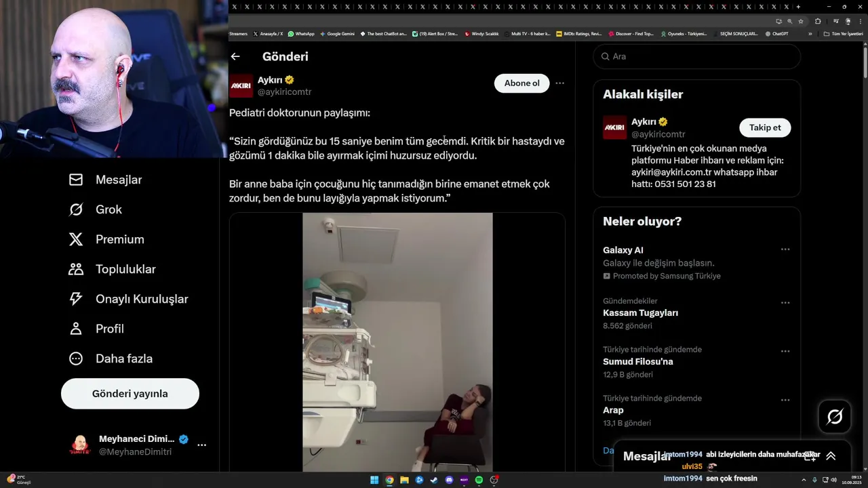Open IMDb: Ratings bookmark
Image resolution: width=868 pixels, height=488 pixels.
pyautogui.click(x=578, y=34)
